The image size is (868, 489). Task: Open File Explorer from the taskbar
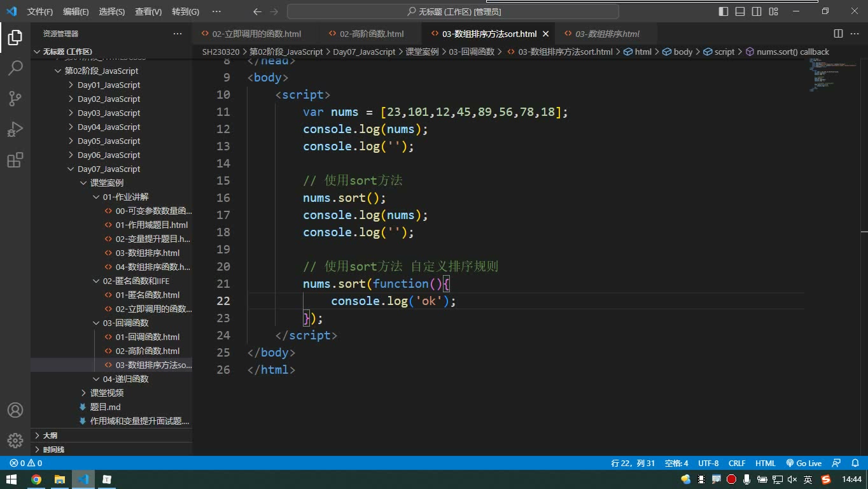60,479
